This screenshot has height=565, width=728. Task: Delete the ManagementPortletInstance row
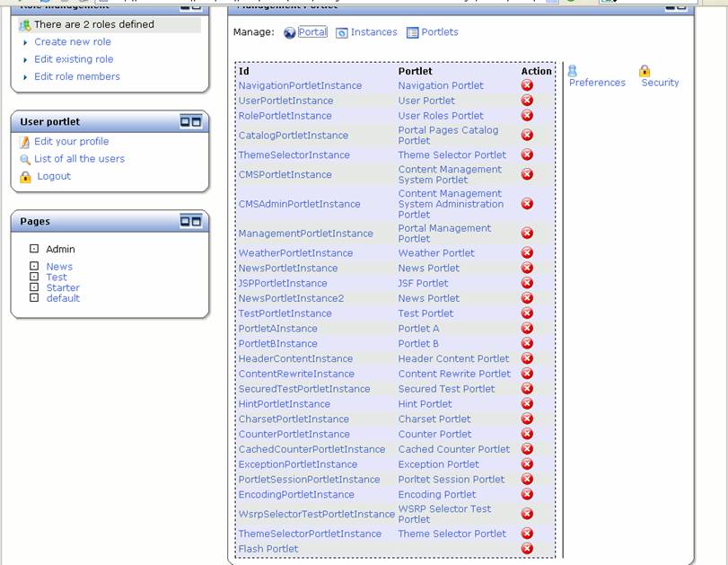click(527, 233)
